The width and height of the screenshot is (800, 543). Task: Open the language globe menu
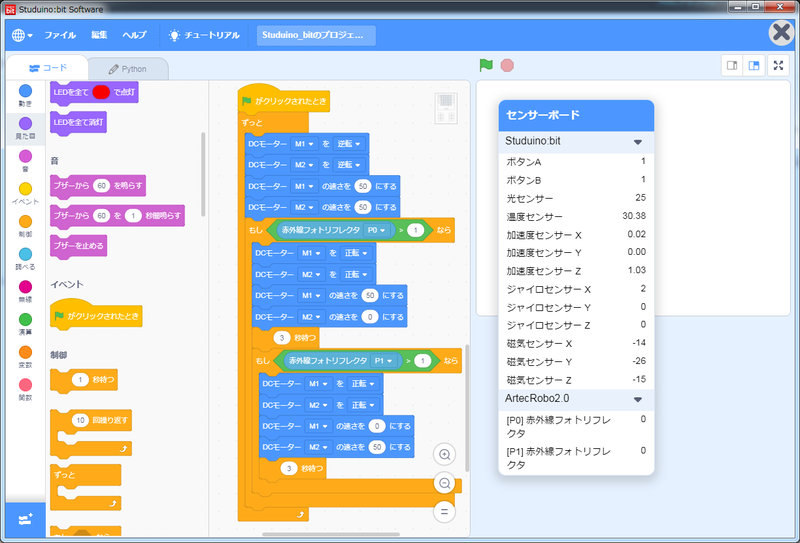pos(22,35)
